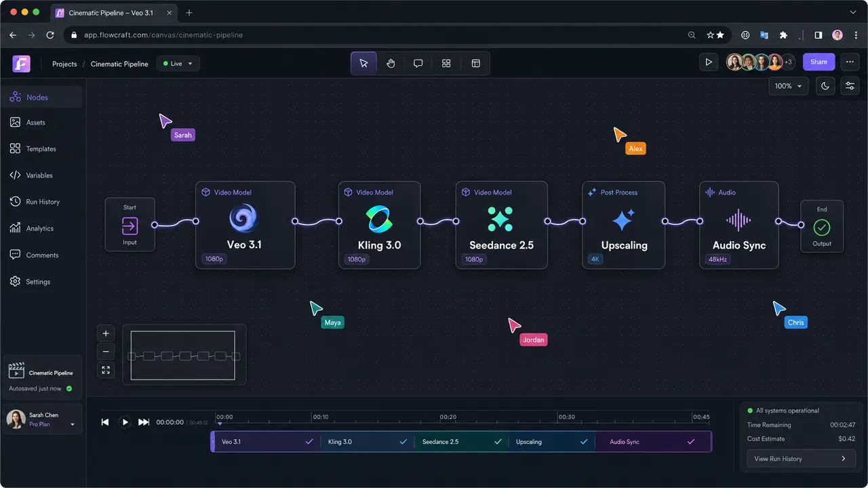This screenshot has height=488, width=868.
Task: Open a new browser tab
Action: pos(189,12)
